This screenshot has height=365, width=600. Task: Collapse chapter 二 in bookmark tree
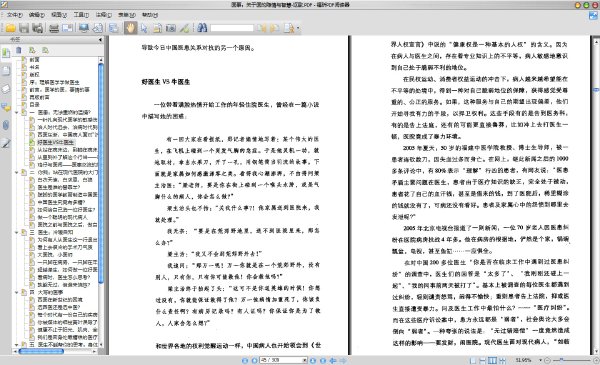coord(16,173)
